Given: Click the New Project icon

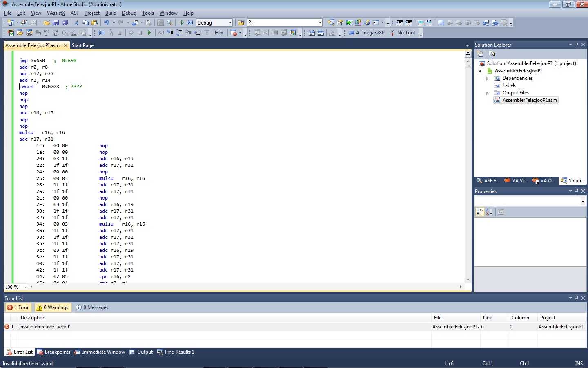Looking at the screenshot, I should [x=11, y=23].
